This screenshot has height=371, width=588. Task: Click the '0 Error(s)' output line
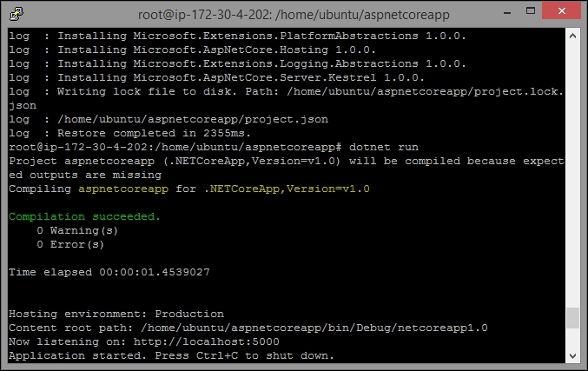coord(70,245)
